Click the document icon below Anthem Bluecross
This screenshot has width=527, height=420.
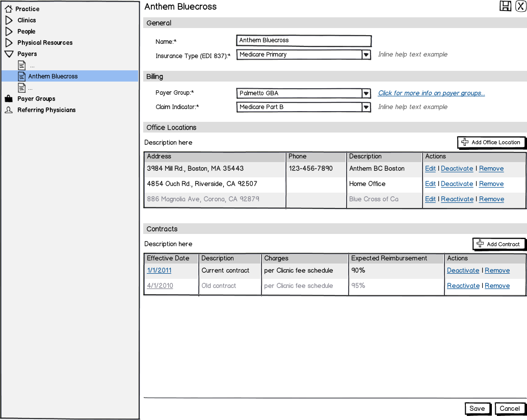coord(22,88)
